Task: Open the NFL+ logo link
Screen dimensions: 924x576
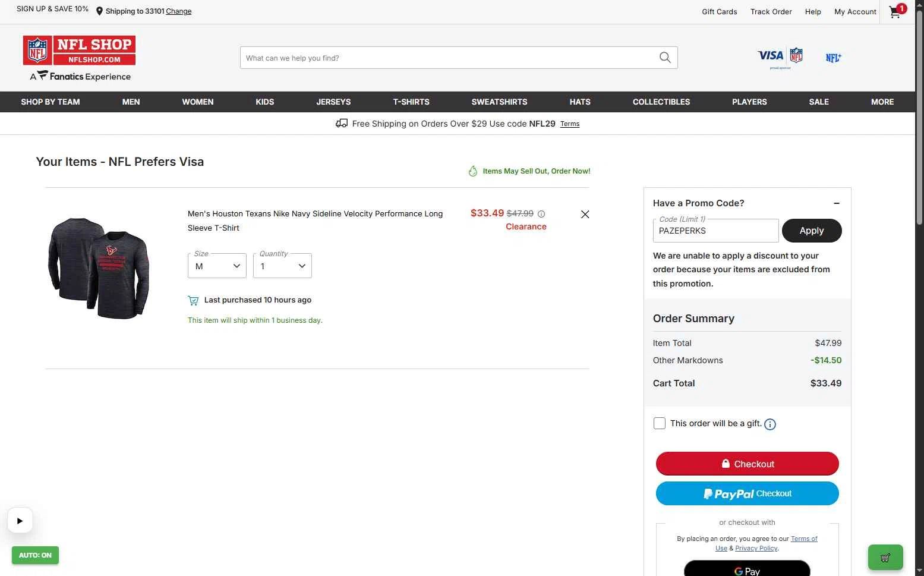Action: (x=833, y=58)
